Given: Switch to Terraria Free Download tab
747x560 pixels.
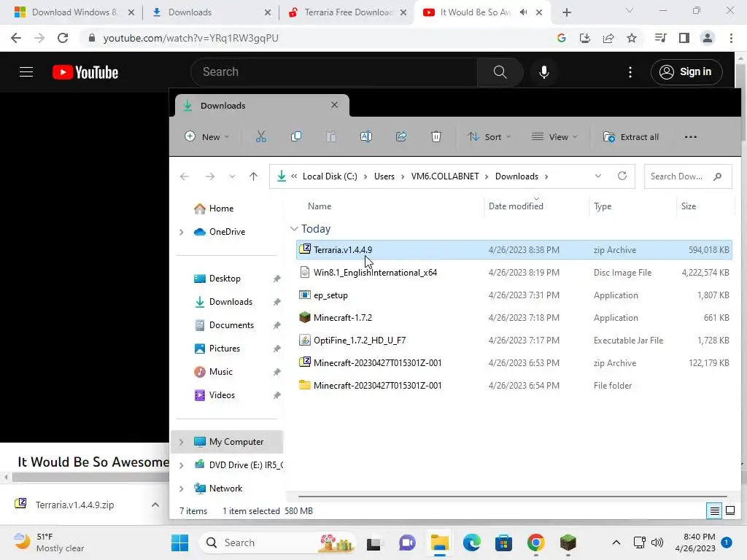Looking at the screenshot, I should tap(347, 12).
